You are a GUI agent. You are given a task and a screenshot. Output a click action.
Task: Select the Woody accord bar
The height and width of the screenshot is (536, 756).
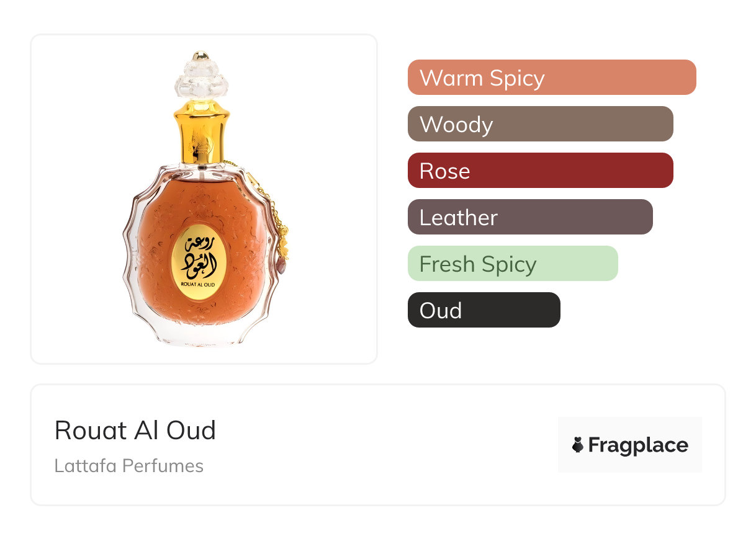coord(540,124)
